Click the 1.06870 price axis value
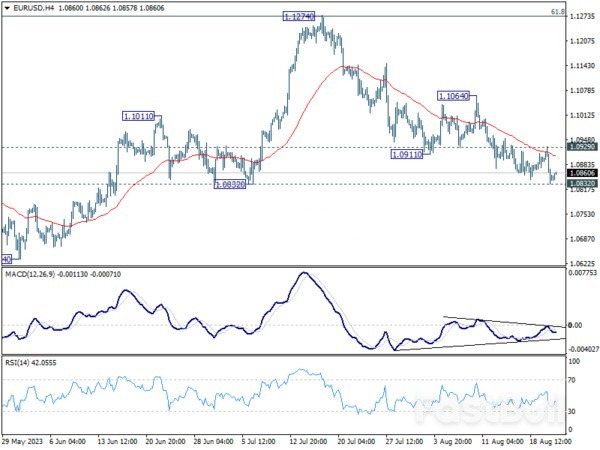 (x=582, y=239)
